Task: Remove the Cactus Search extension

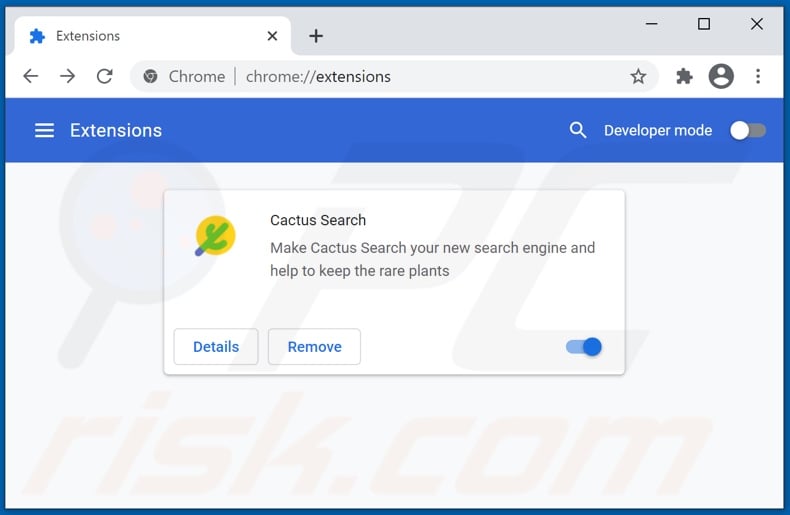Action: [x=314, y=347]
